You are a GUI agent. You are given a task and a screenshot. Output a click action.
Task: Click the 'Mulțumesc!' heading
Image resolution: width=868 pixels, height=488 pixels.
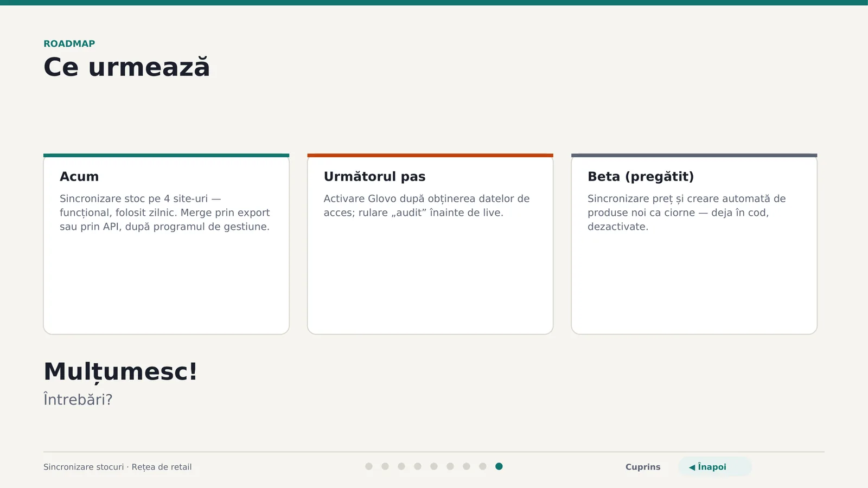pyautogui.click(x=120, y=372)
